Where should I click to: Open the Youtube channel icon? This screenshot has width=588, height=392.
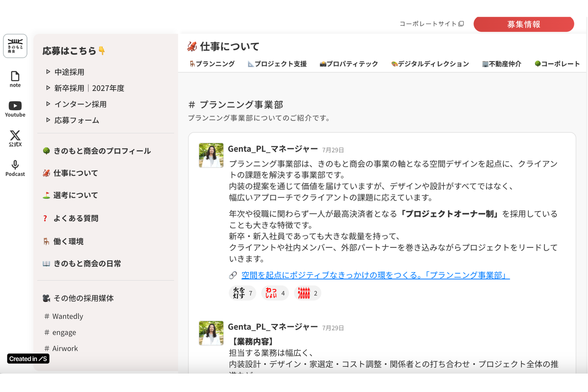[x=15, y=106]
